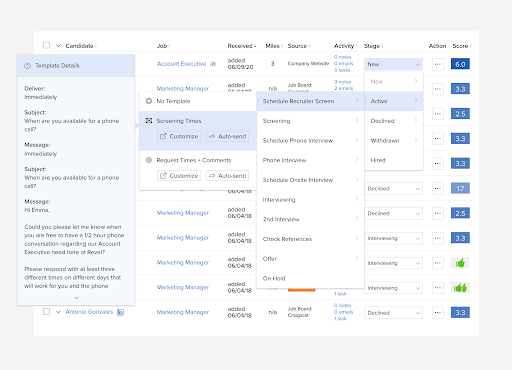
Task: Open the New stage dropdown
Action: (x=393, y=64)
